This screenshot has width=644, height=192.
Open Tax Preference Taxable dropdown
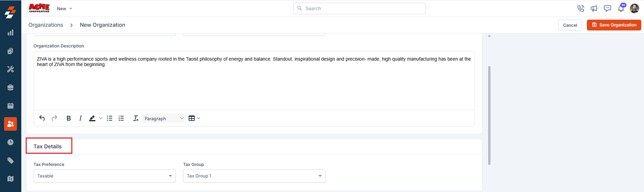click(104, 176)
